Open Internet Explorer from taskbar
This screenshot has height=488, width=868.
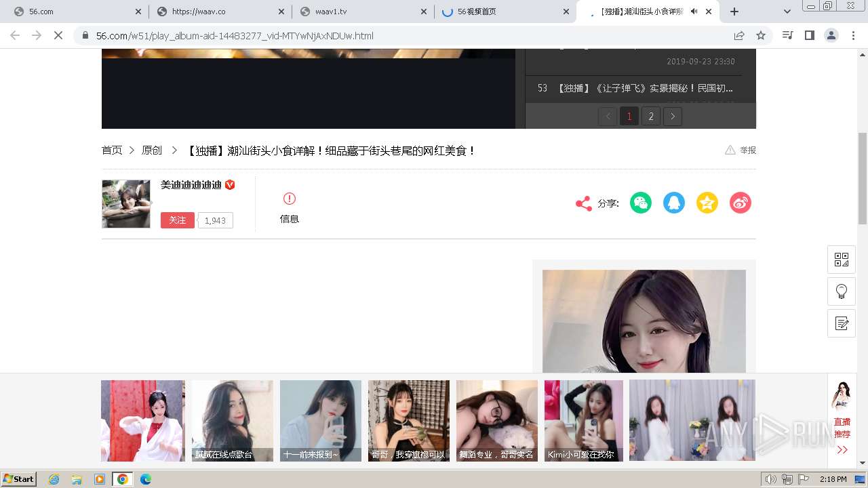(54, 479)
